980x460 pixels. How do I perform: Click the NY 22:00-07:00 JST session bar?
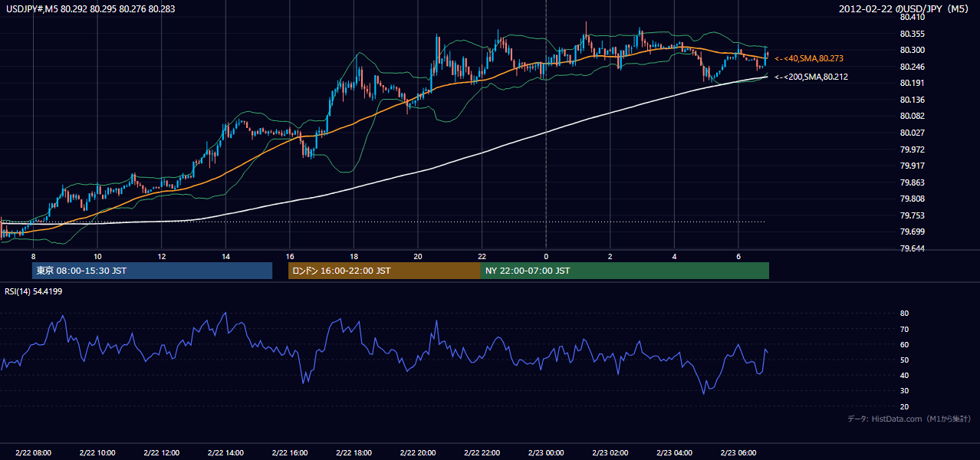tap(625, 271)
